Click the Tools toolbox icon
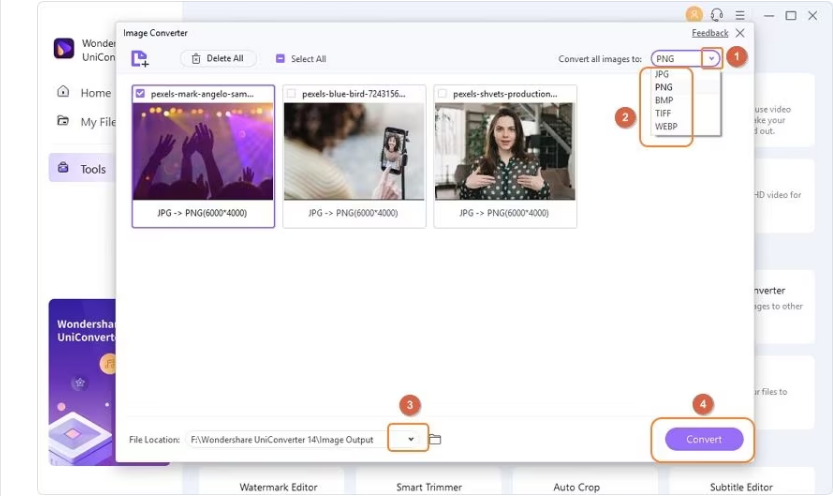This screenshot has height=496, width=833. (63, 168)
